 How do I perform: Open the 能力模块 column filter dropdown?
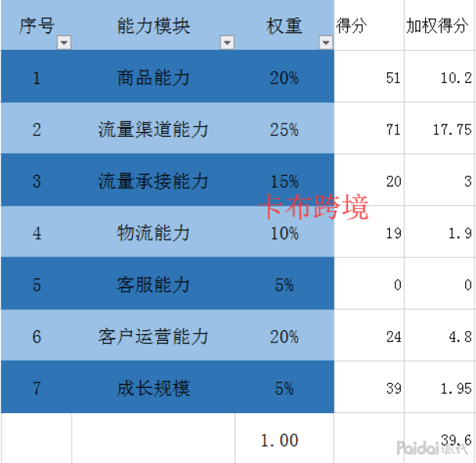[226, 43]
